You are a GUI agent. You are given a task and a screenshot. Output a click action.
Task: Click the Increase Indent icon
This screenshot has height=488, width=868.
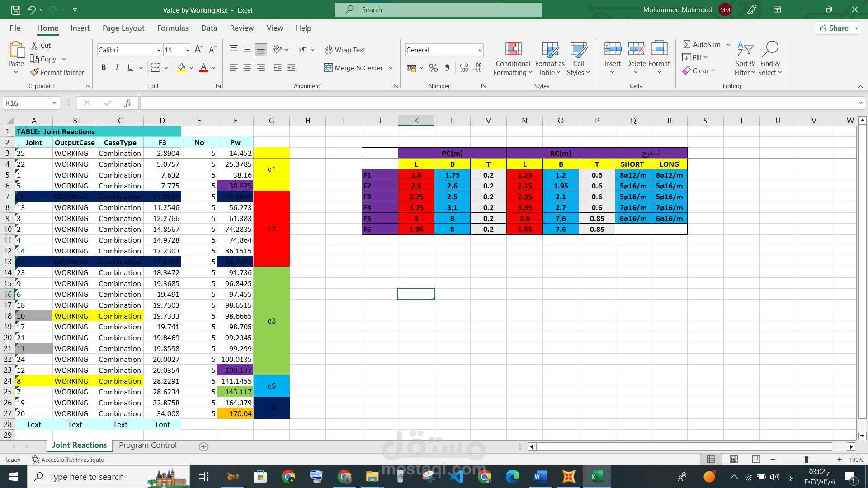pyautogui.click(x=291, y=68)
